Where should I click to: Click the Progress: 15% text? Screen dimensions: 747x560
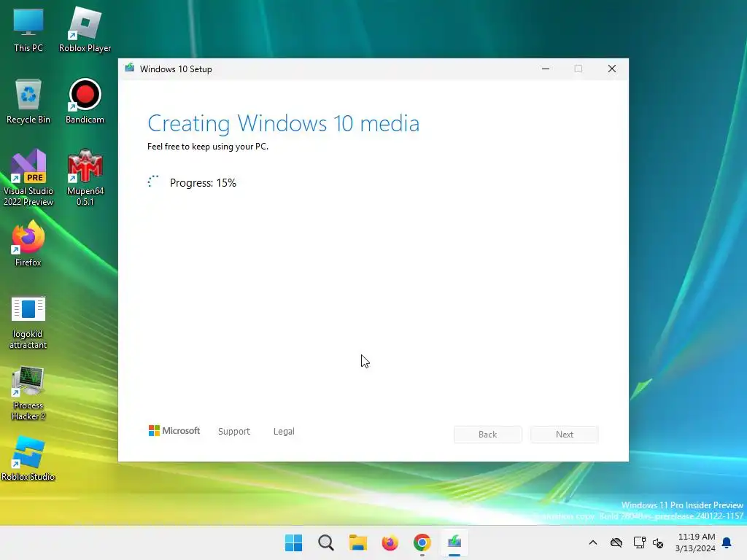tap(203, 183)
